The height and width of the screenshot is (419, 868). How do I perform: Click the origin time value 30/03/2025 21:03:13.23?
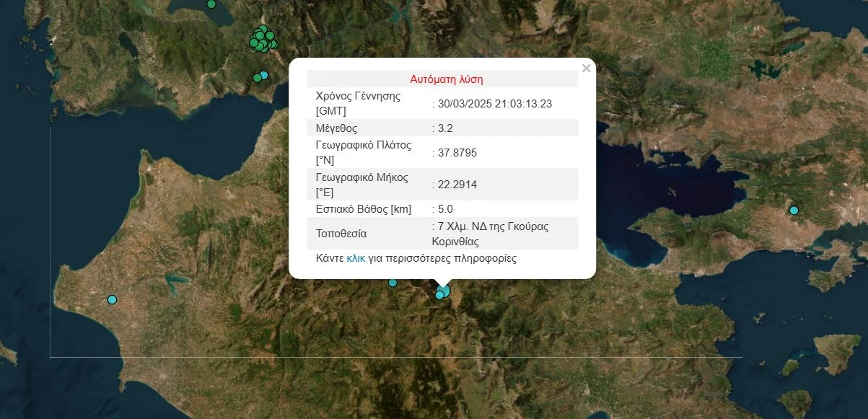tap(494, 103)
